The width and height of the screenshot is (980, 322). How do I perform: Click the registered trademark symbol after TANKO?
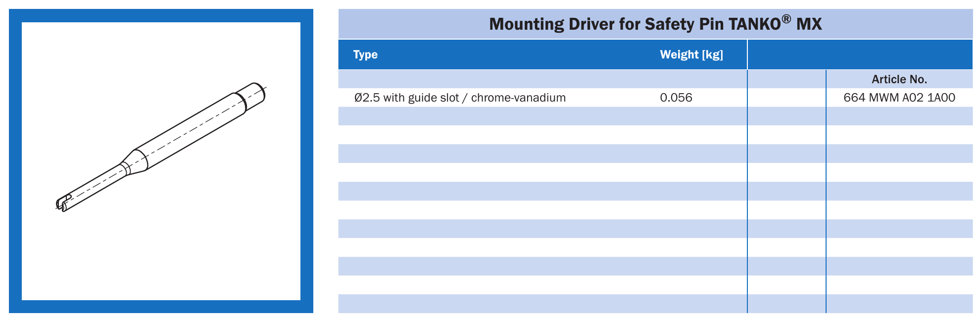[786, 19]
